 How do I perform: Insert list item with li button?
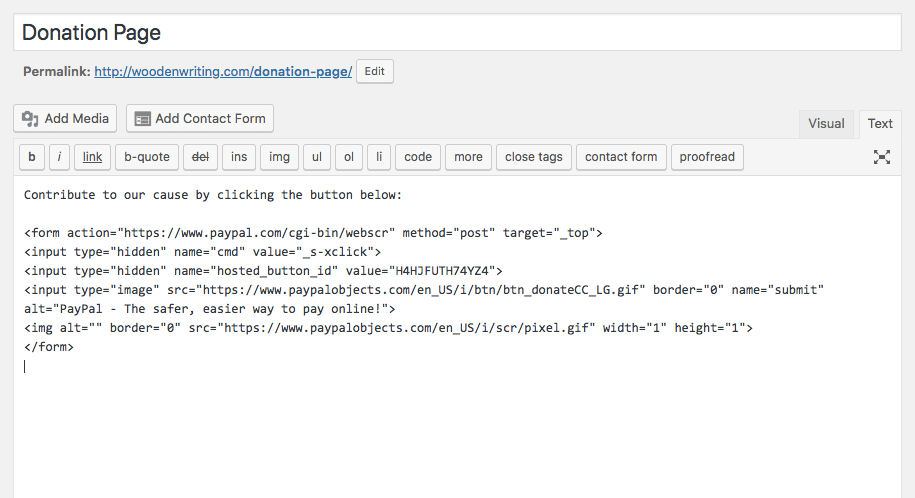(x=378, y=157)
